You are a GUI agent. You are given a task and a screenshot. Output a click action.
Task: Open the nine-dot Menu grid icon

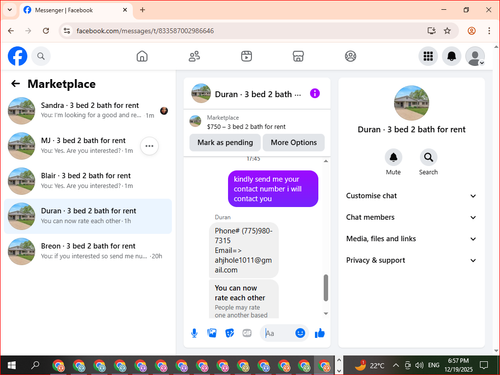pos(428,56)
